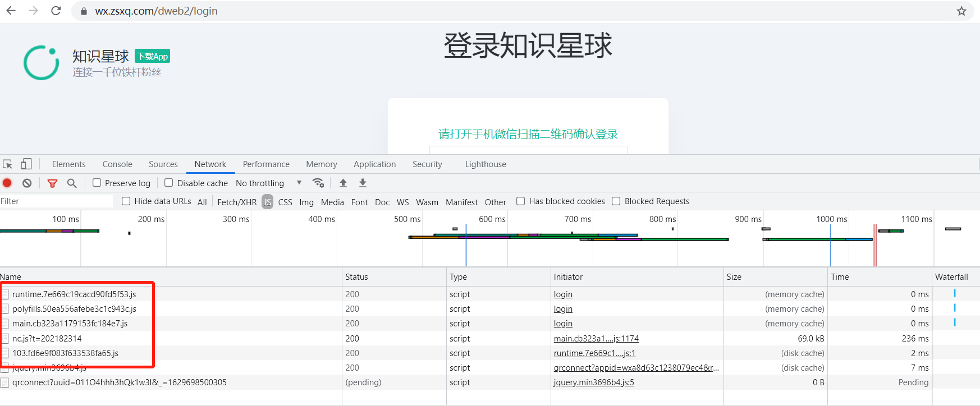Sort by Name column header
980x406 pixels.
[171, 277]
